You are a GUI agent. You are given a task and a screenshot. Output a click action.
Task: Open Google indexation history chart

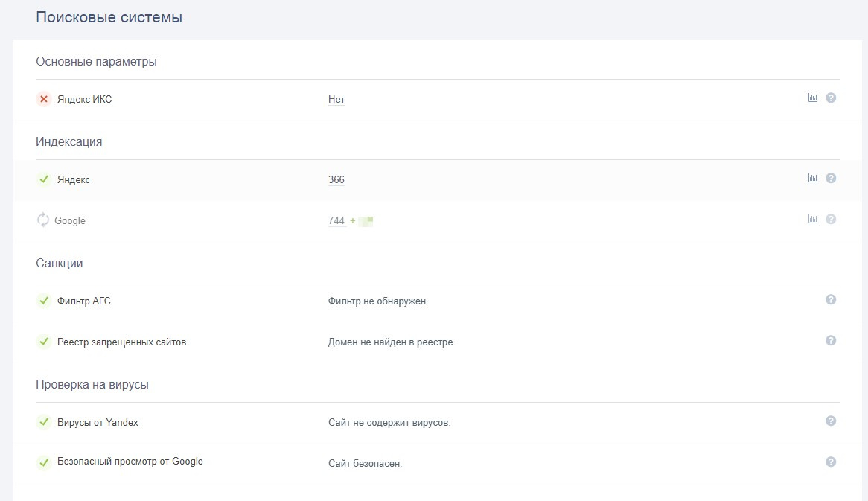(x=812, y=219)
